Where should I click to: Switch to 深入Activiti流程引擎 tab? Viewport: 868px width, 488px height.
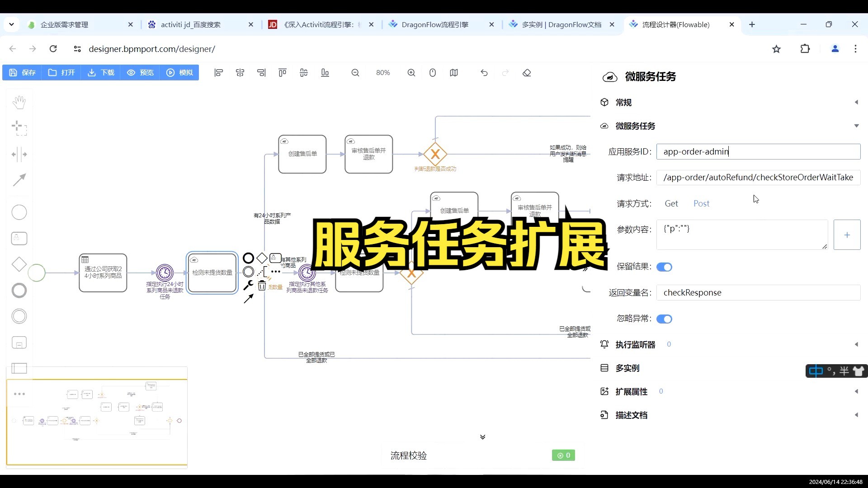coord(321,25)
